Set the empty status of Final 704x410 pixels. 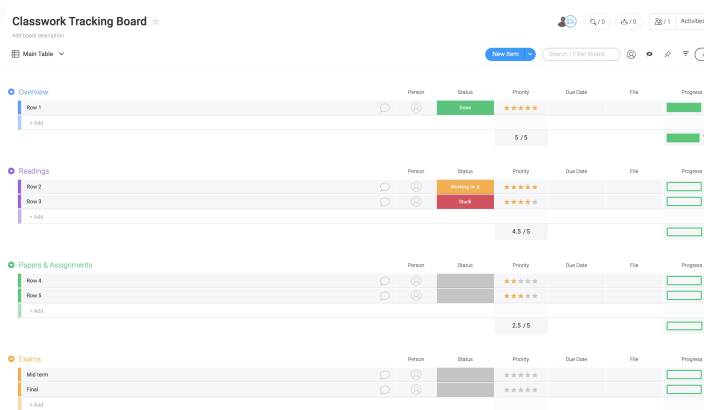tap(465, 389)
